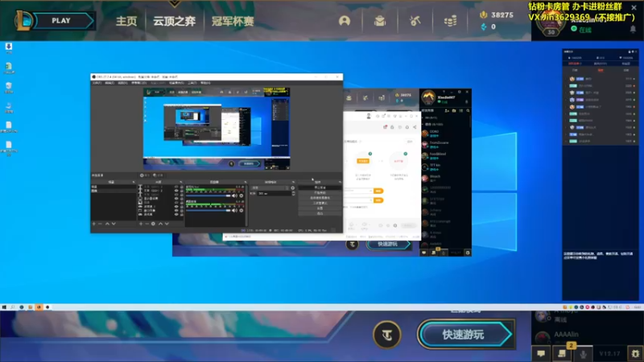Open the last menu in the OBS menu bar
The image size is (644, 362).
pyautogui.click(x=205, y=83)
